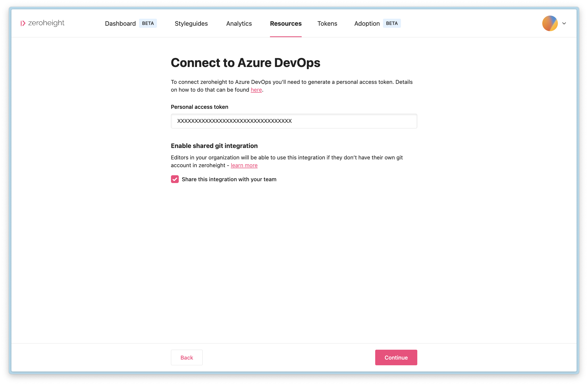Select the Resources tab

click(x=286, y=23)
